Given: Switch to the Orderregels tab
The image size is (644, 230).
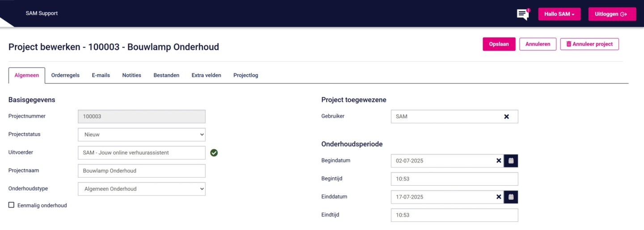Looking at the screenshot, I should pyautogui.click(x=65, y=75).
